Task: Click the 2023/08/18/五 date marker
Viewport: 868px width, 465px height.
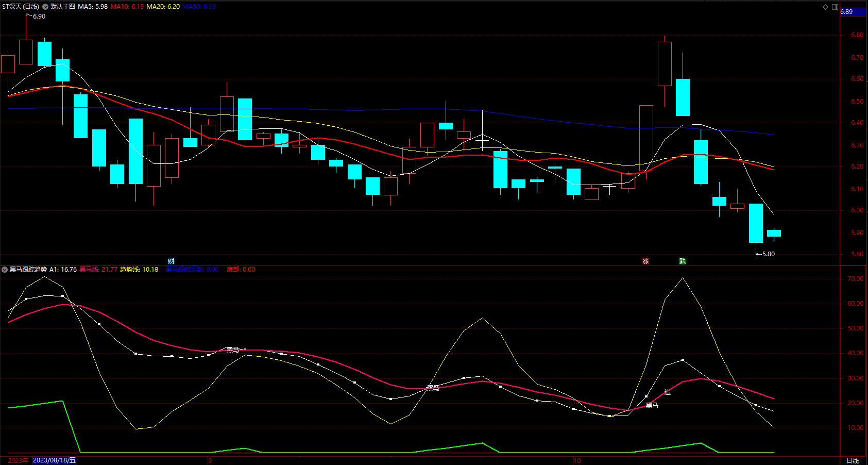Action: (54, 460)
